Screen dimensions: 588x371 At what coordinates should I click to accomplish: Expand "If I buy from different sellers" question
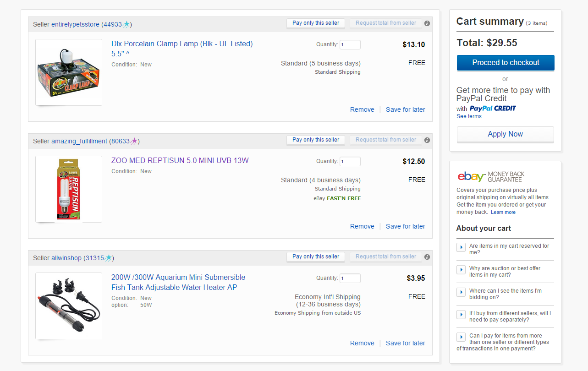[x=461, y=315]
